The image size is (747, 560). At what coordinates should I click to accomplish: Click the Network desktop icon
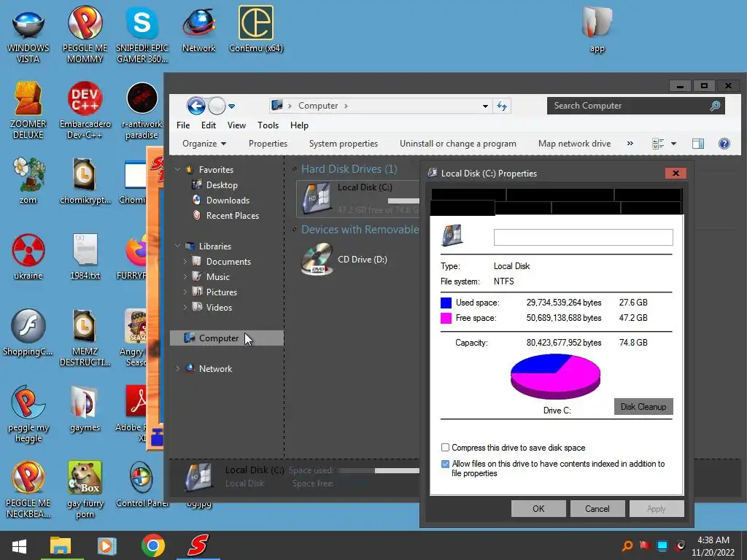click(x=198, y=29)
